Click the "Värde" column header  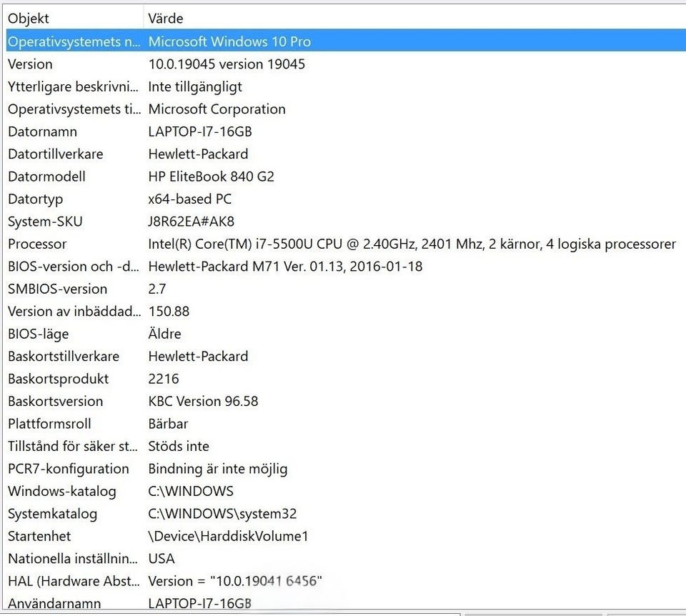pos(166,19)
